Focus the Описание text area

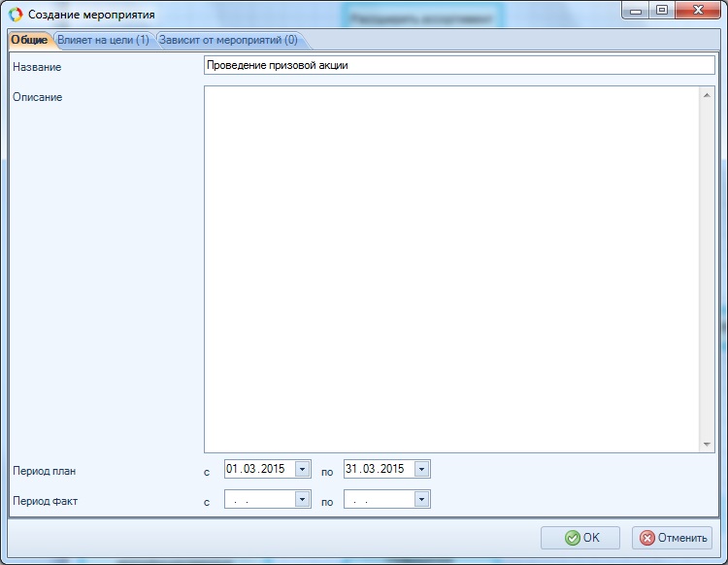pyautogui.click(x=451, y=269)
